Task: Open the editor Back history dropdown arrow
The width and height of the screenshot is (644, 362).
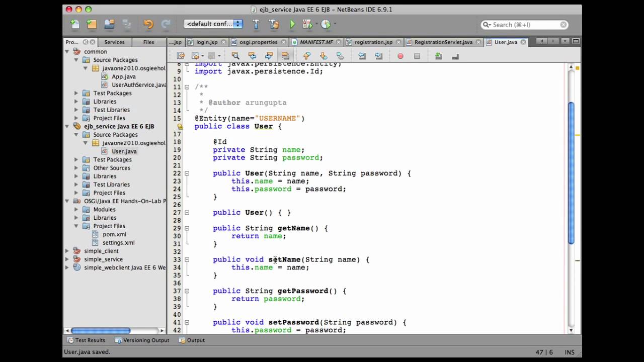Action: click(x=203, y=56)
